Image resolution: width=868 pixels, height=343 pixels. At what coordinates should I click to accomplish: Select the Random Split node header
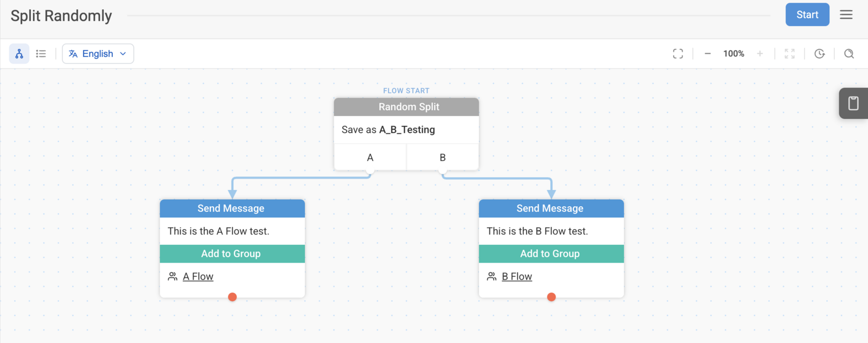(406, 107)
